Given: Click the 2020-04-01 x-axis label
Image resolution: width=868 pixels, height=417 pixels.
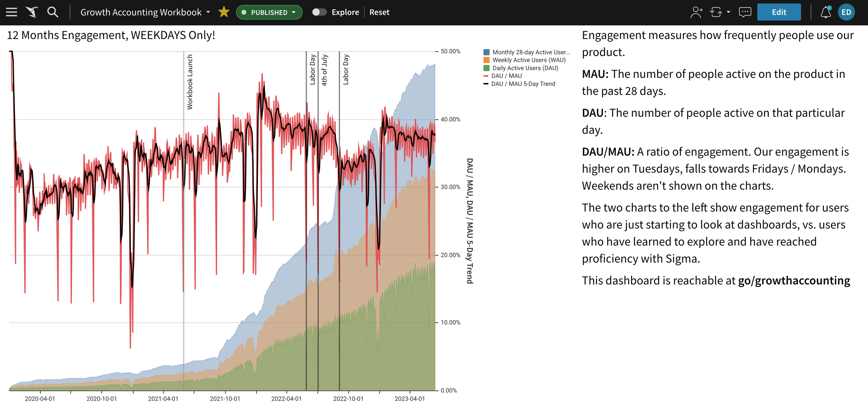Looking at the screenshot, I should (x=40, y=398).
